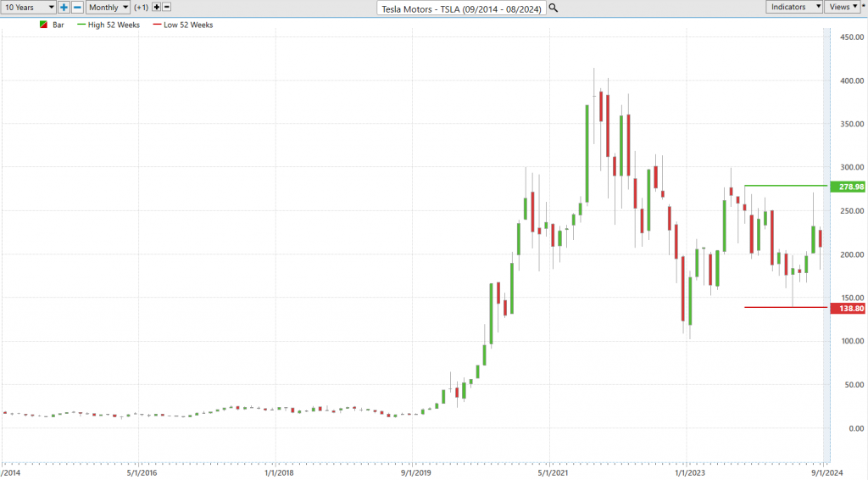Image resolution: width=868 pixels, height=480 pixels.
Task: Click the (+1) offset label
Action: click(142, 7)
